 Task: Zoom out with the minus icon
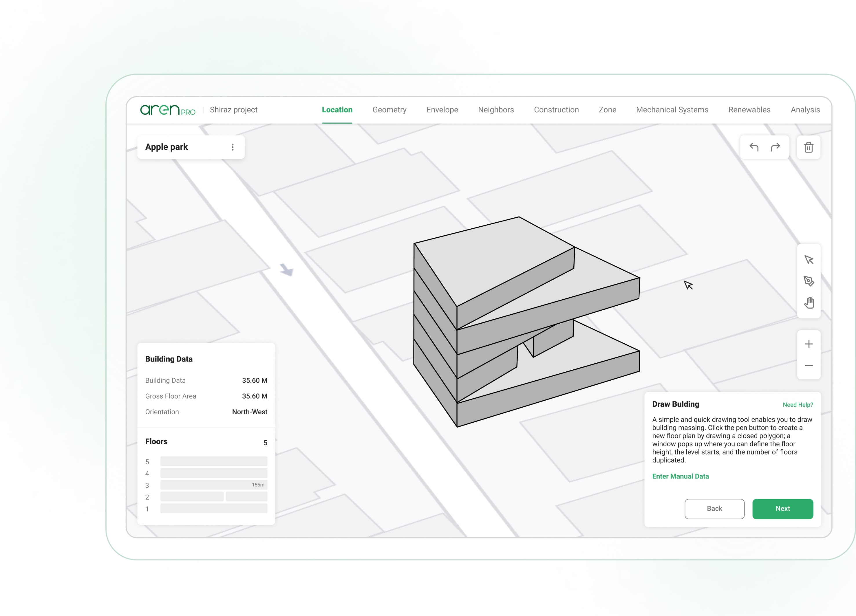pos(809,366)
